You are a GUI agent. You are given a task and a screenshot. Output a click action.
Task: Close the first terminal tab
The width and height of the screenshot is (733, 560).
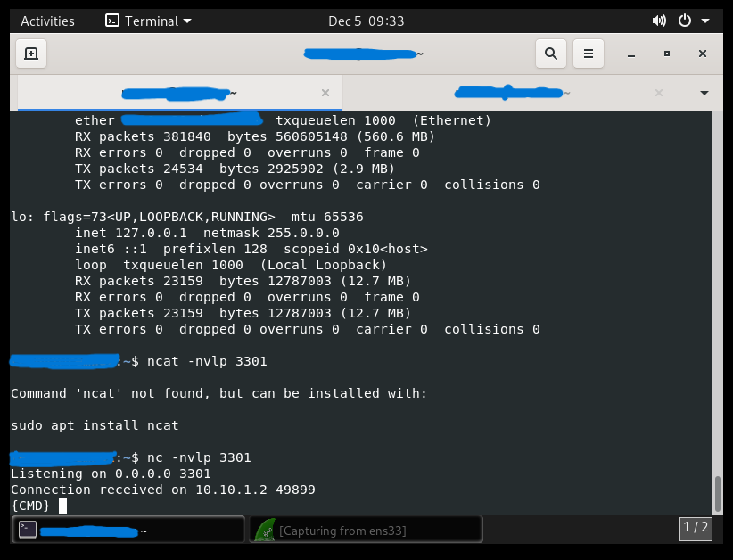[325, 93]
